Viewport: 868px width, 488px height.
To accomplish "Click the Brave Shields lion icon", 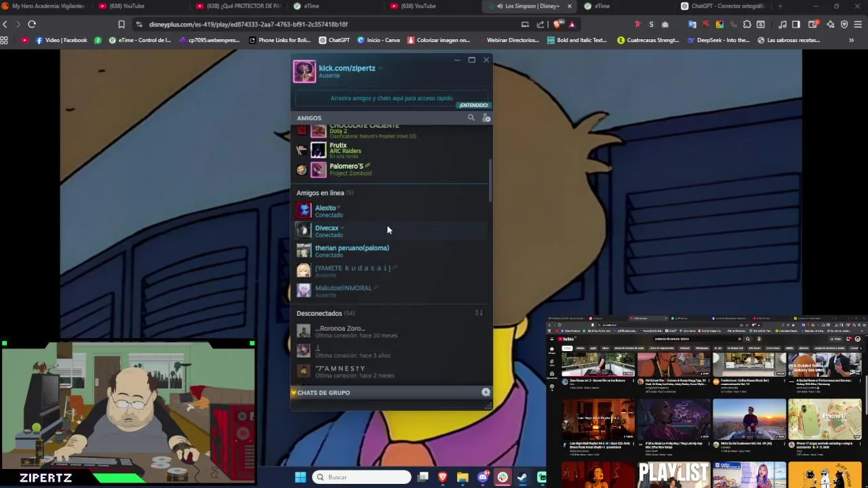I will [557, 24].
